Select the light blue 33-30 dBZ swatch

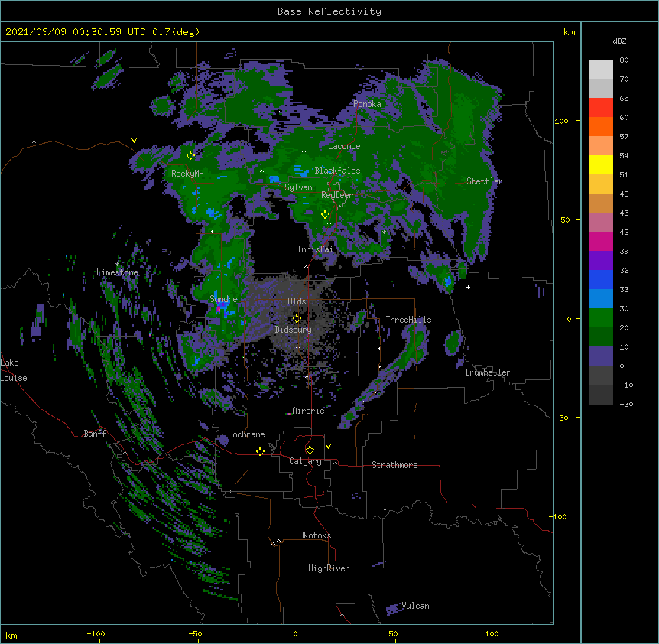(601, 299)
